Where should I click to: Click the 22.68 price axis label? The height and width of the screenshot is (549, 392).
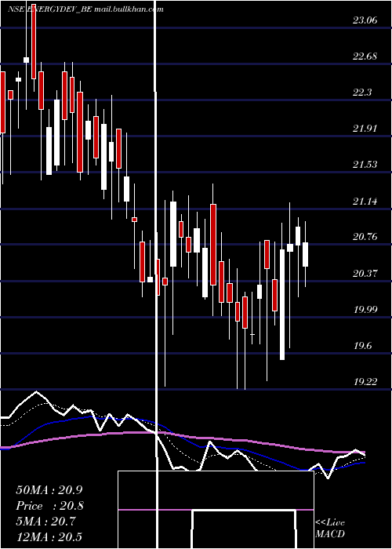point(365,56)
